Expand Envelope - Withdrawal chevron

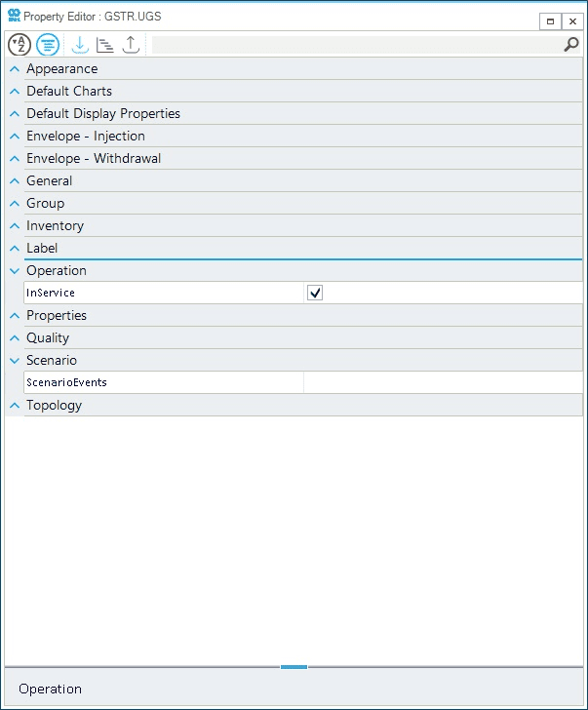[x=15, y=158]
